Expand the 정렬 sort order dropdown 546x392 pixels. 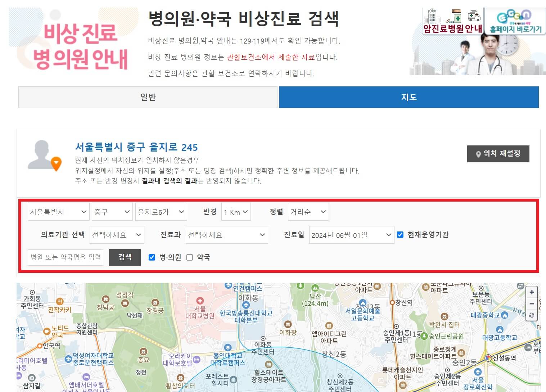308,212
